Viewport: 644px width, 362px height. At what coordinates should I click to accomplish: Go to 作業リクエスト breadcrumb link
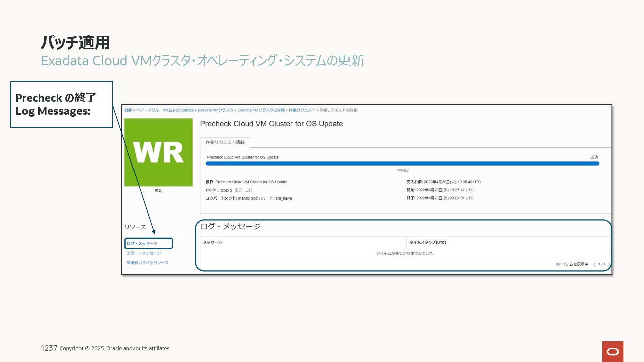pyautogui.click(x=302, y=110)
